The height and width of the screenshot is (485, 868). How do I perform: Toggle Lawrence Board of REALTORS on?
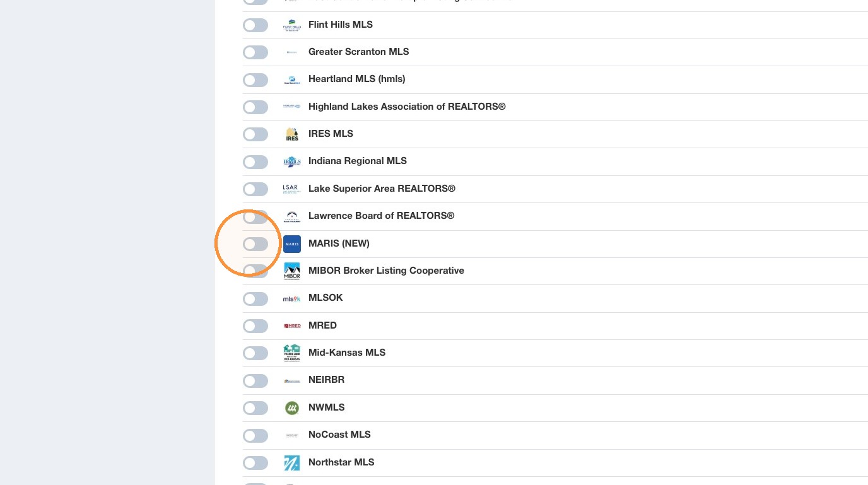(255, 217)
